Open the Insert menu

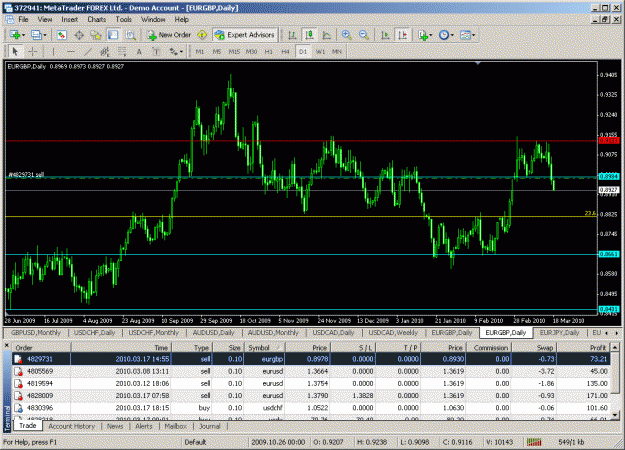[x=69, y=19]
